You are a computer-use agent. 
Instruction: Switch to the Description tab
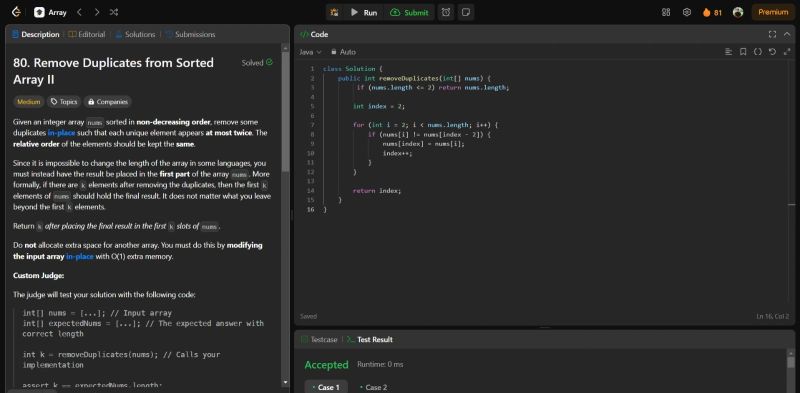(36, 34)
